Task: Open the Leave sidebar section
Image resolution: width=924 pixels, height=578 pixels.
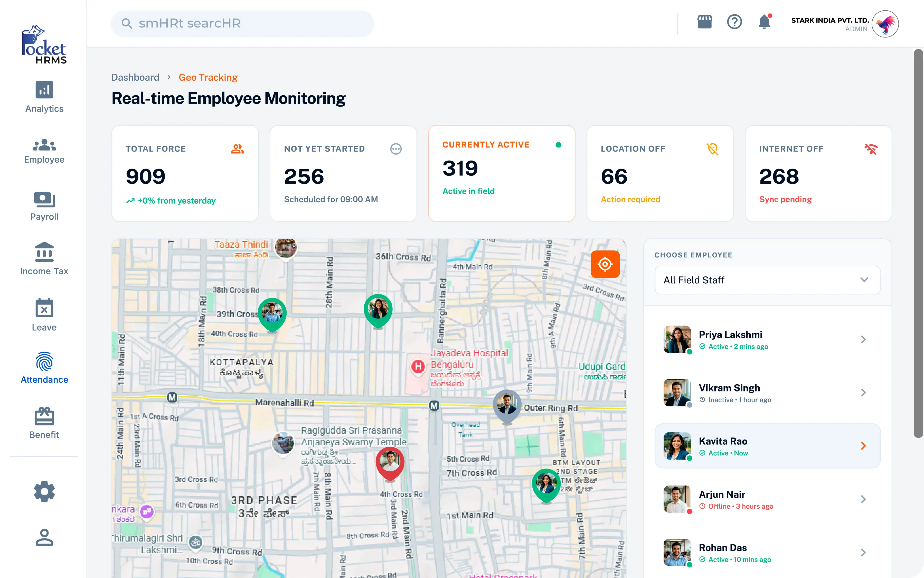Action: click(x=44, y=315)
